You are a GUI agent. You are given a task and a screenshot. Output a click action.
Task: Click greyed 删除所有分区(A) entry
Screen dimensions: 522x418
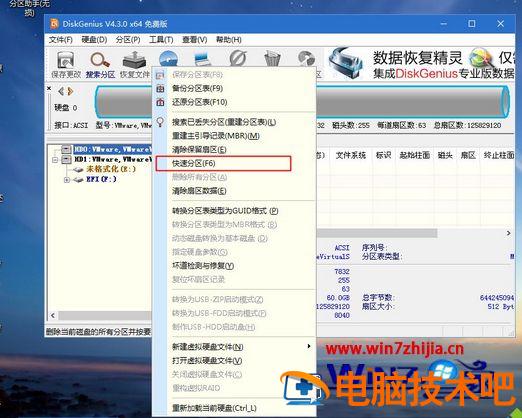234,177
